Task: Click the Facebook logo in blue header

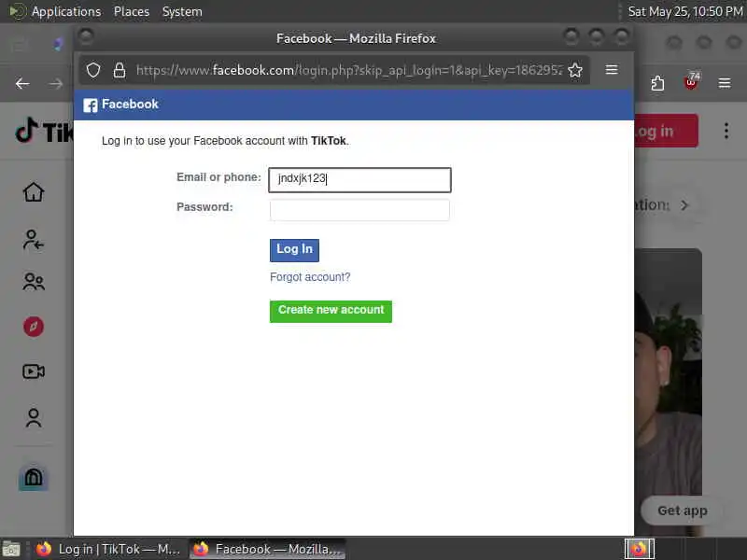Action: pos(90,105)
